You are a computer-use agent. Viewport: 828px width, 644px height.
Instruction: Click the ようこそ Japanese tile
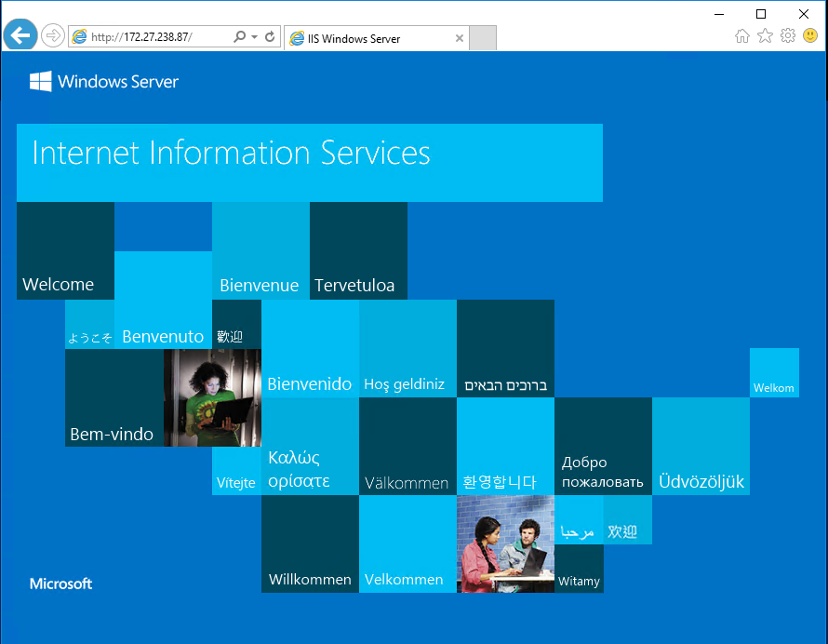(x=89, y=325)
